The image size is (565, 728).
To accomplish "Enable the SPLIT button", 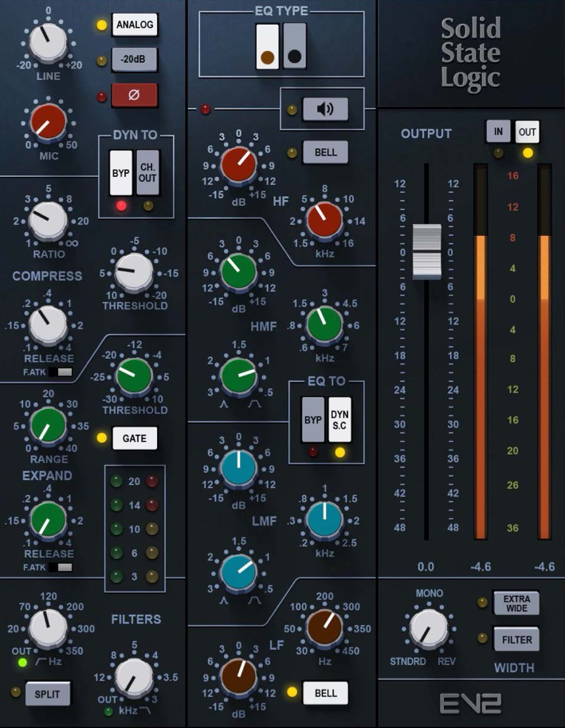I will [x=47, y=694].
